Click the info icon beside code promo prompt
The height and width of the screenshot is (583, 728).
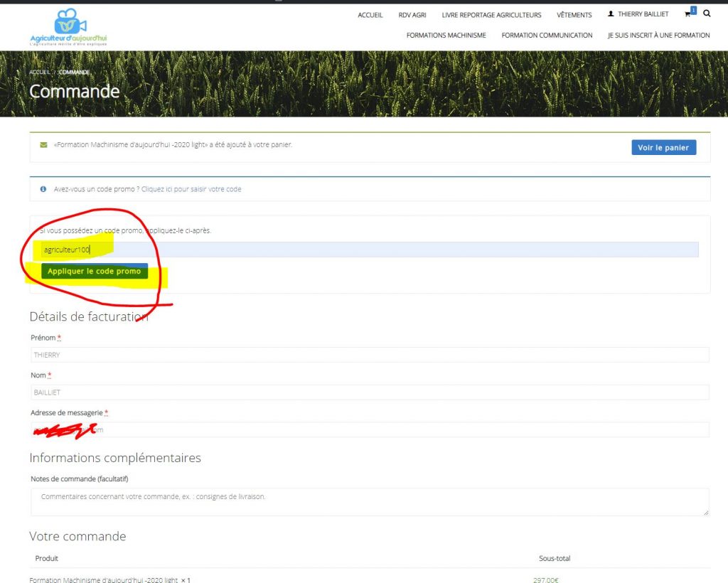43,189
